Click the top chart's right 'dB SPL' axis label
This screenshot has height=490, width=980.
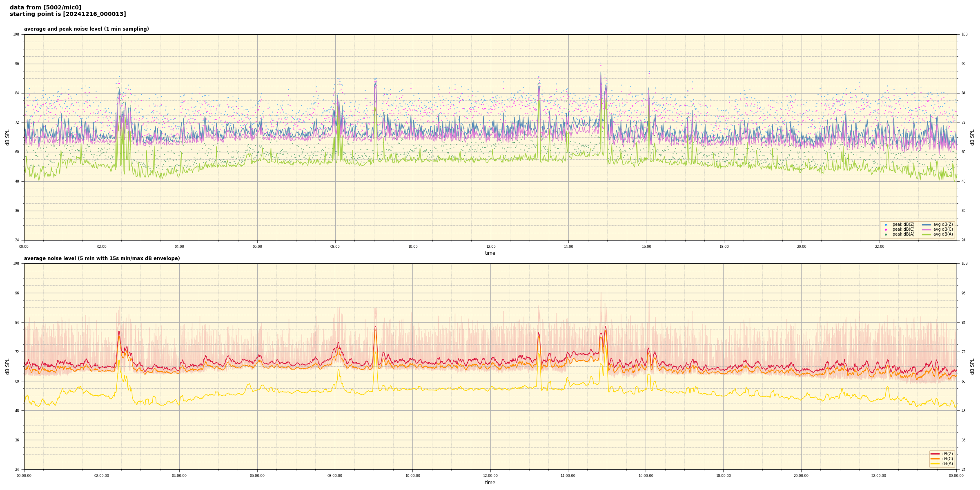[x=972, y=137]
